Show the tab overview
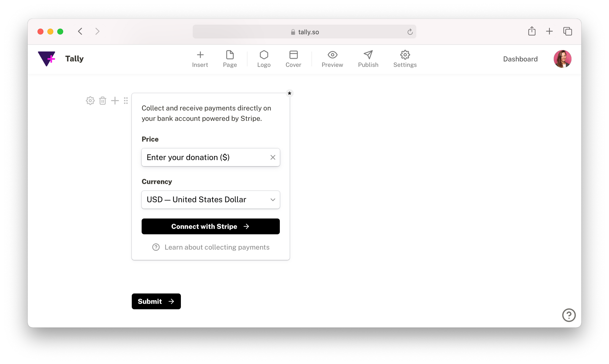Viewport: 609px width, 364px height. 568,31
